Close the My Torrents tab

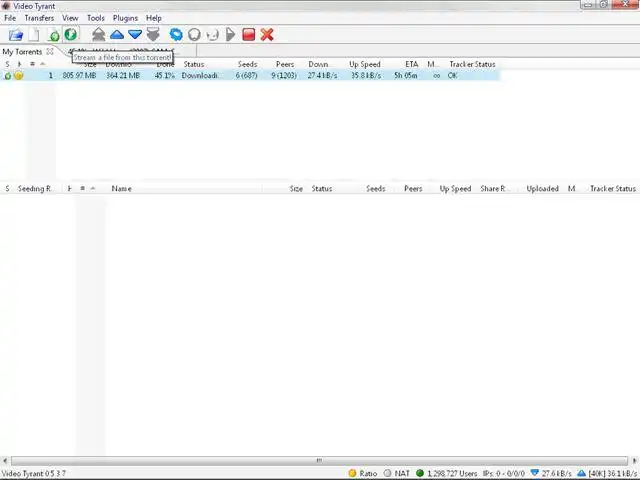50,51
